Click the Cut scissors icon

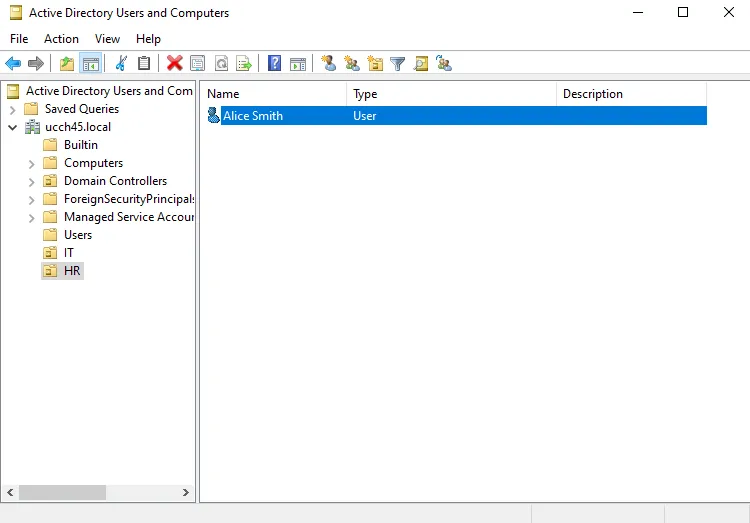tap(121, 64)
